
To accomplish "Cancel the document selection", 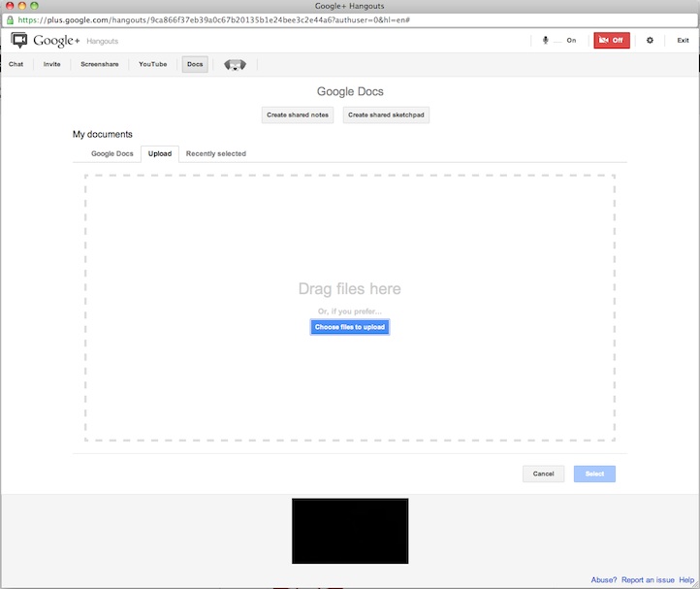I will [x=543, y=474].
